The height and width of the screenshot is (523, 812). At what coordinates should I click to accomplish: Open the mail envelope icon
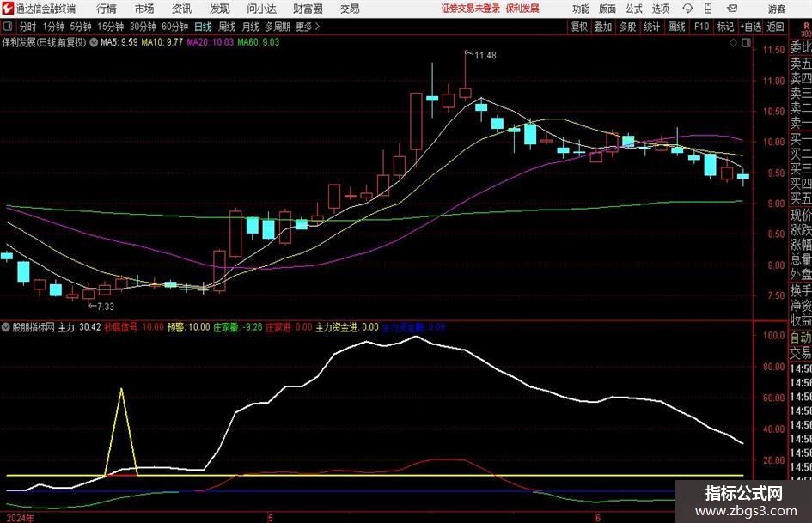pyautogui.click(x=732, y=9)
